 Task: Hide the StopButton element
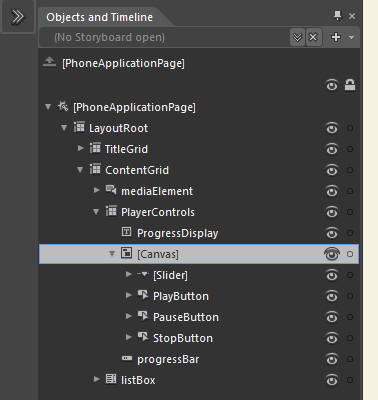[x=332, y=338]
